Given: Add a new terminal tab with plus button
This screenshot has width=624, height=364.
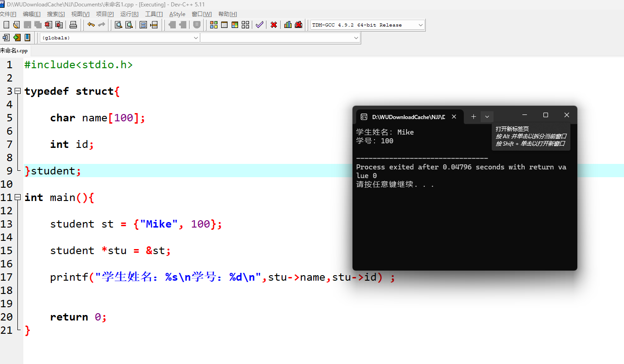Looking at the screenshot, I should 473,116.
